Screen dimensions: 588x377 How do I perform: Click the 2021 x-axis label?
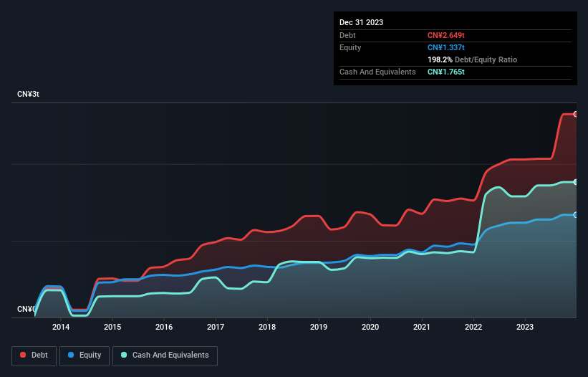[x=422, y=327]
